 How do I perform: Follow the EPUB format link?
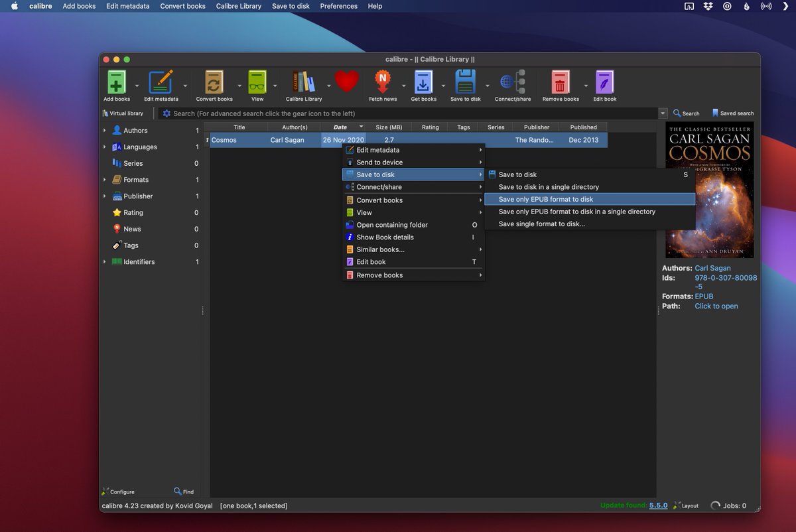click(x=704, y=297)
